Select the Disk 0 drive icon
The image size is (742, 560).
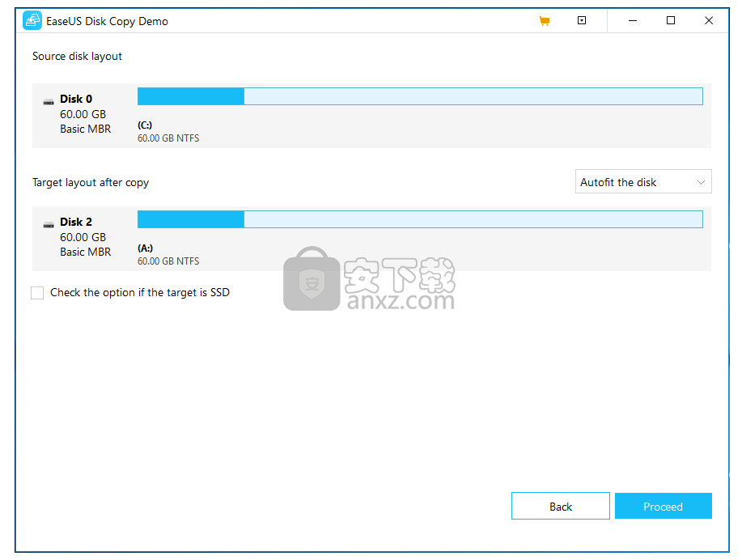point(49,101)
